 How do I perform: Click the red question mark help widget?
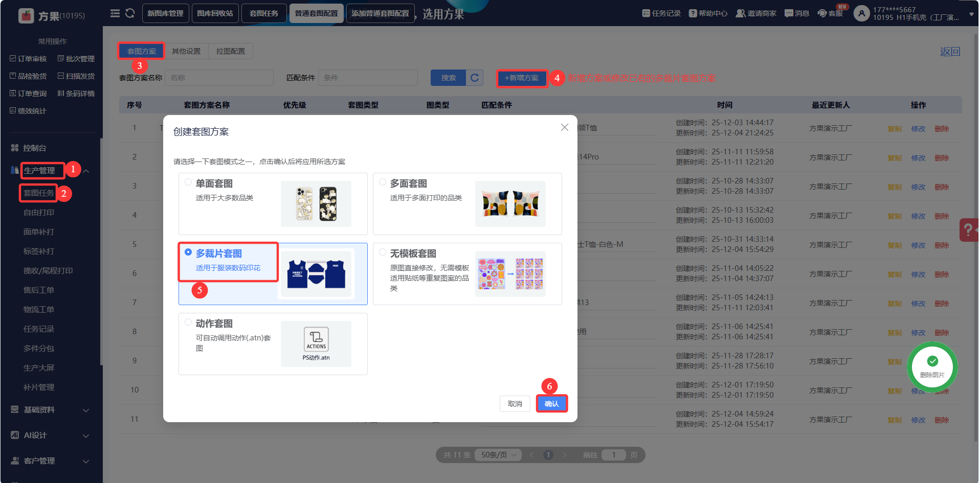point(969,230)
